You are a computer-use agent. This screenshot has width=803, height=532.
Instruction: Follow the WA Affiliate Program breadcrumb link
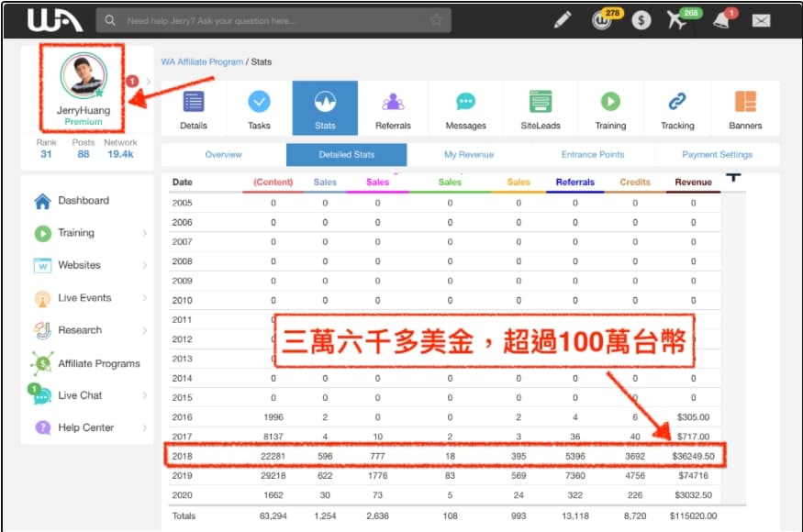(x=202, y=62)
